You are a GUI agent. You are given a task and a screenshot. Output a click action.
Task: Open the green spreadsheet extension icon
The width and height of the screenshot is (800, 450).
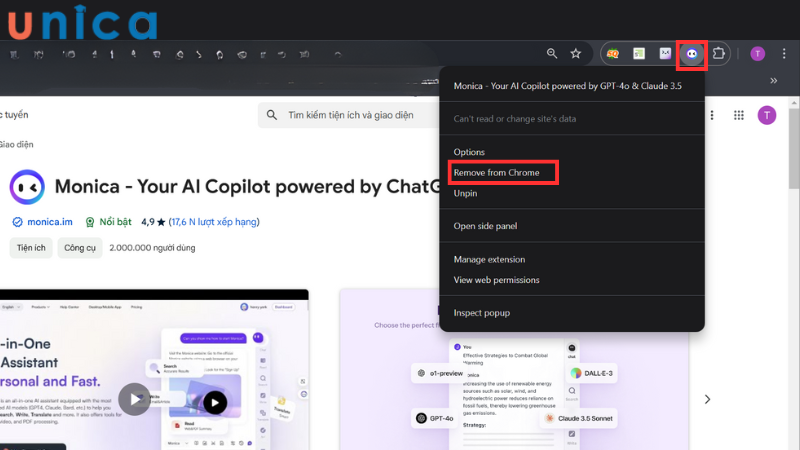[639, 54]
